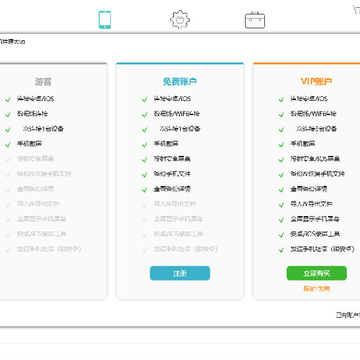Open the gear-with-folder manage icon

180,20
